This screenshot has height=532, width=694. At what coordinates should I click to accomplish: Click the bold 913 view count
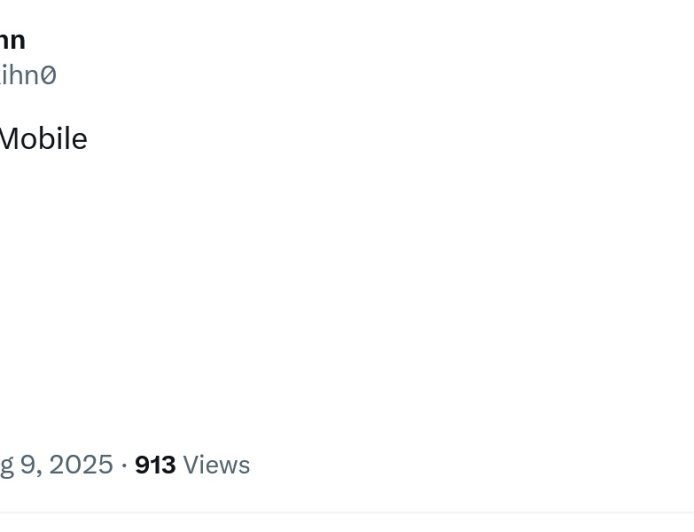click(x=155, y=465)
